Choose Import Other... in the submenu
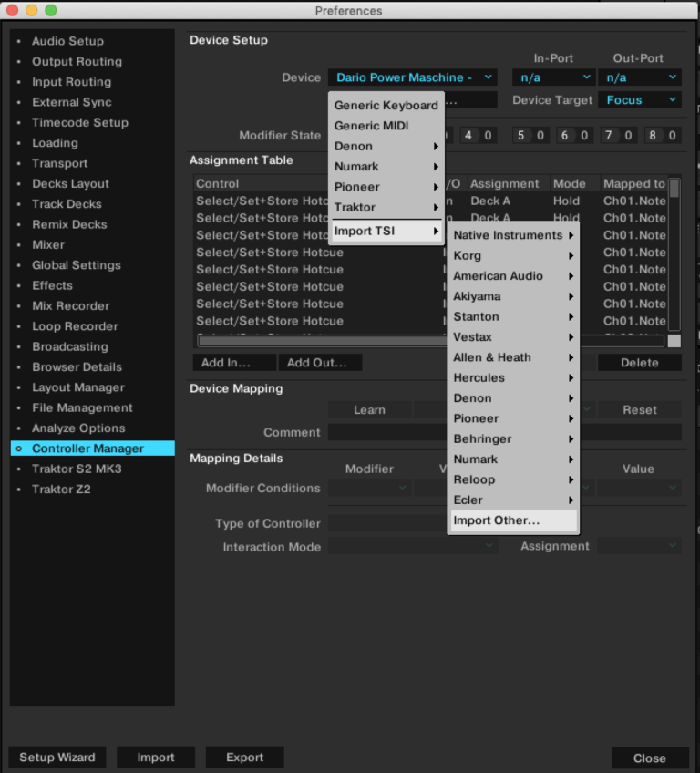 pos(512,520)
